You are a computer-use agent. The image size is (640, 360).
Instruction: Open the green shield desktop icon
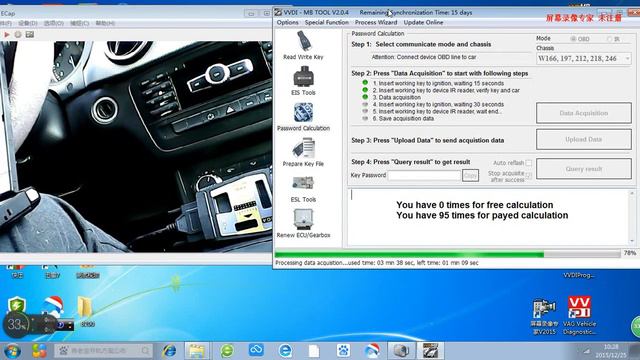click(17, 305)
